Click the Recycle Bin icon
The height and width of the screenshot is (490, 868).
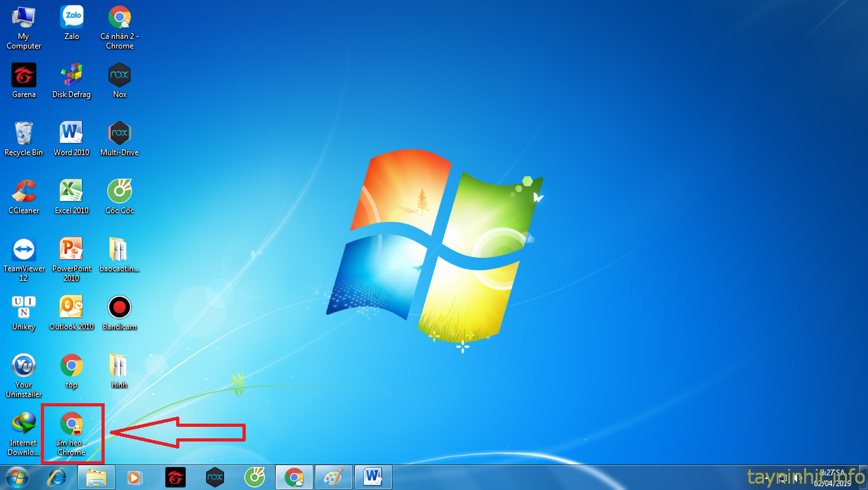pyautogui.click(x=24, y=133)
